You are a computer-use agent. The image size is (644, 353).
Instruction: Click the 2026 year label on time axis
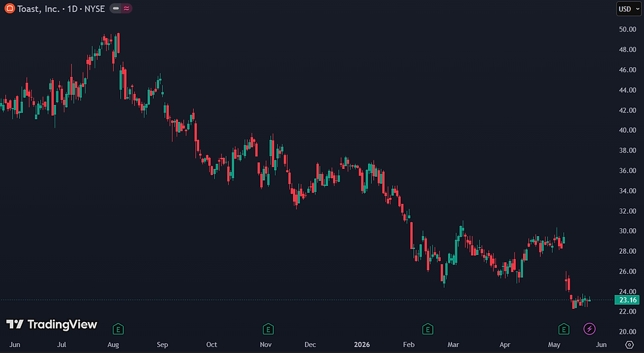click(x=362, y=344)
